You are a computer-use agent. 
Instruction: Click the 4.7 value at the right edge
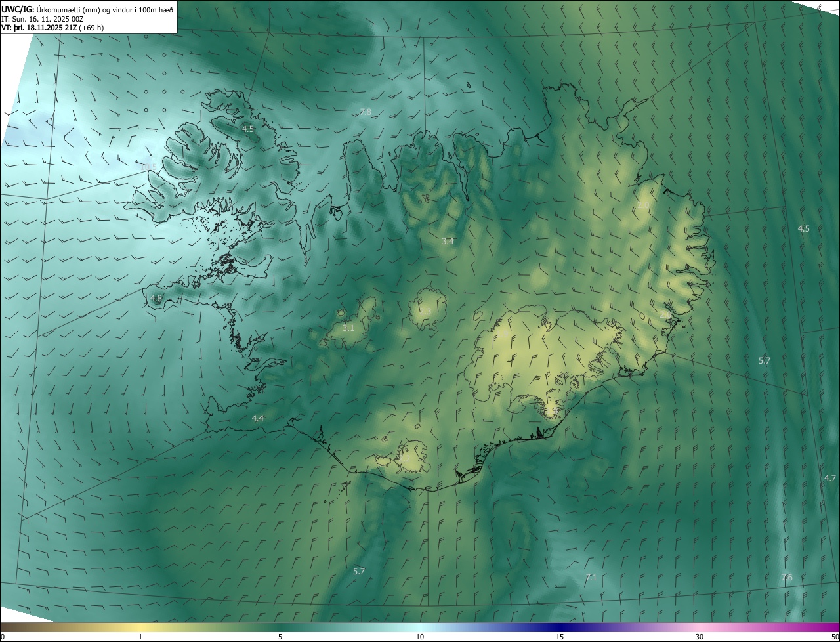pyautogui.click(x=829, y=478)
